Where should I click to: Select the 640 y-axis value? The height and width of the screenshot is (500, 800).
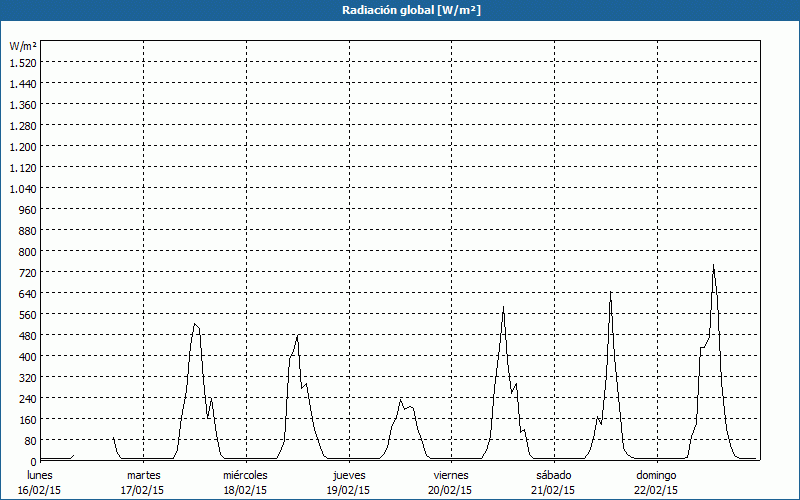28,294
